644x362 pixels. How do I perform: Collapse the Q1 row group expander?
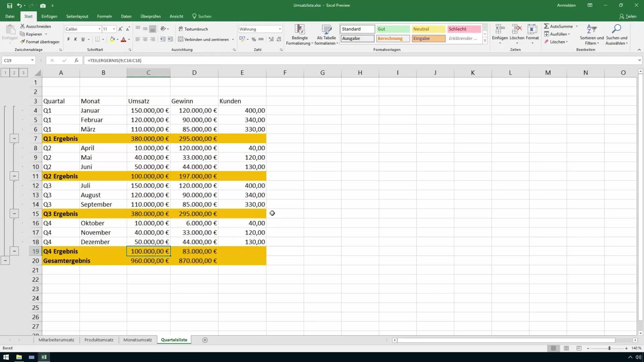point(14,138)
